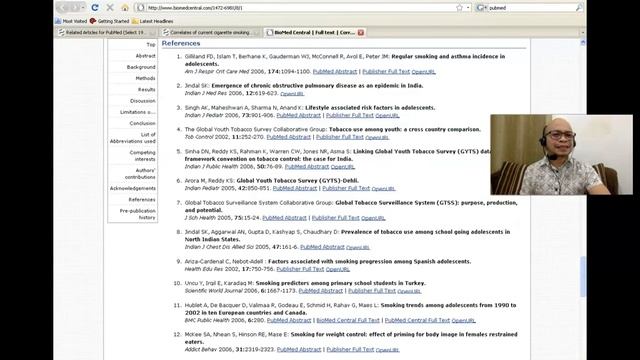The height and width of the screenshot is (360, 640).
Task: Go to Limitations section in sidebar
Action: click(138, 112)
